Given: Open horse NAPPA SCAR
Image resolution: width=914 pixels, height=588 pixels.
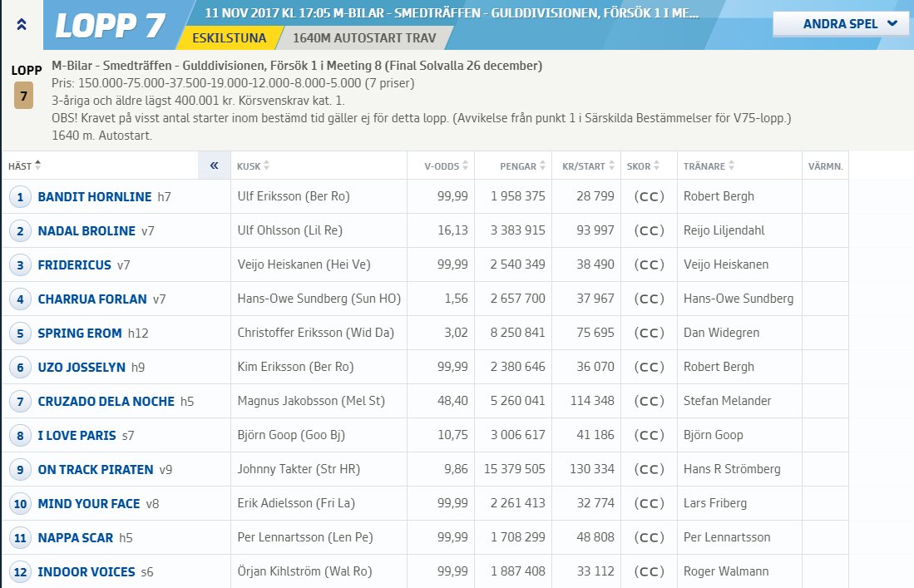Looking at the screenshot, I should click(75, 538).
